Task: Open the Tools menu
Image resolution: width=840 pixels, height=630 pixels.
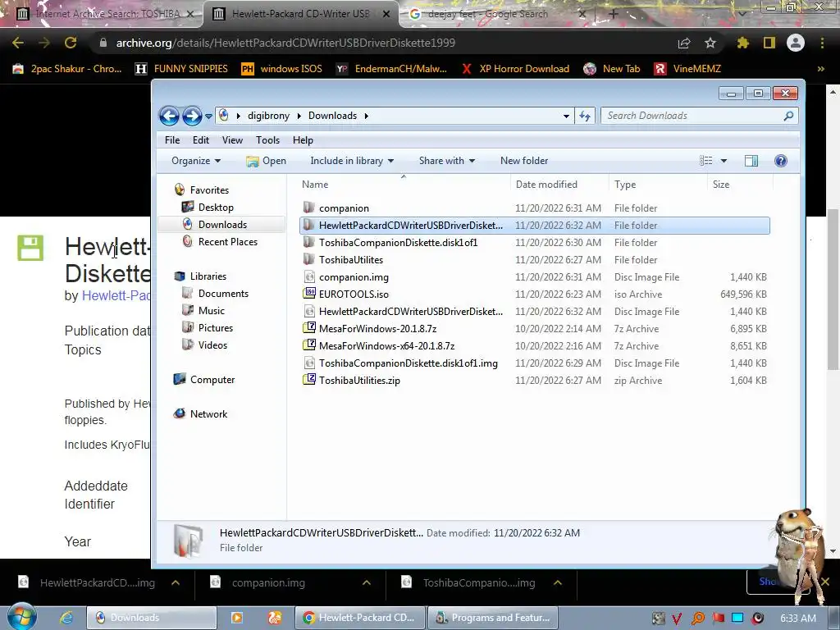Action: tap(267, 139)
